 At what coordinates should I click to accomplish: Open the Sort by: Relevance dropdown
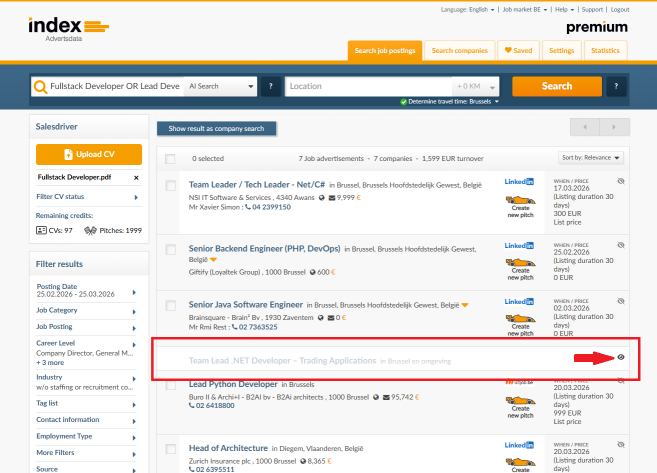[591, 158]
